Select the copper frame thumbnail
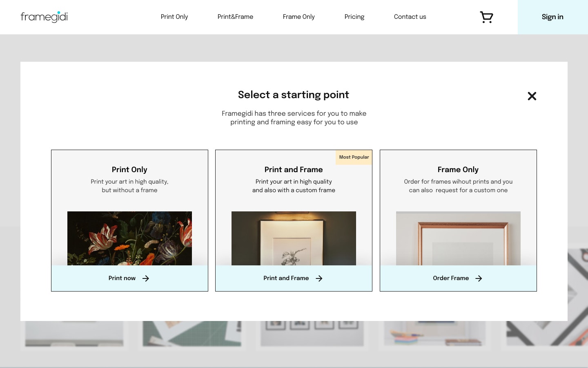 458,238
